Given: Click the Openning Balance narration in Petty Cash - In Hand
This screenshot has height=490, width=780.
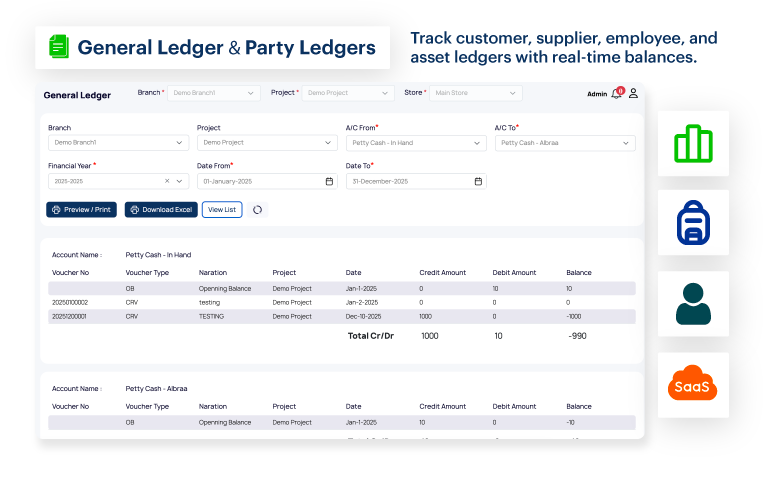Looking at the screenshot, I should [225, 289].
